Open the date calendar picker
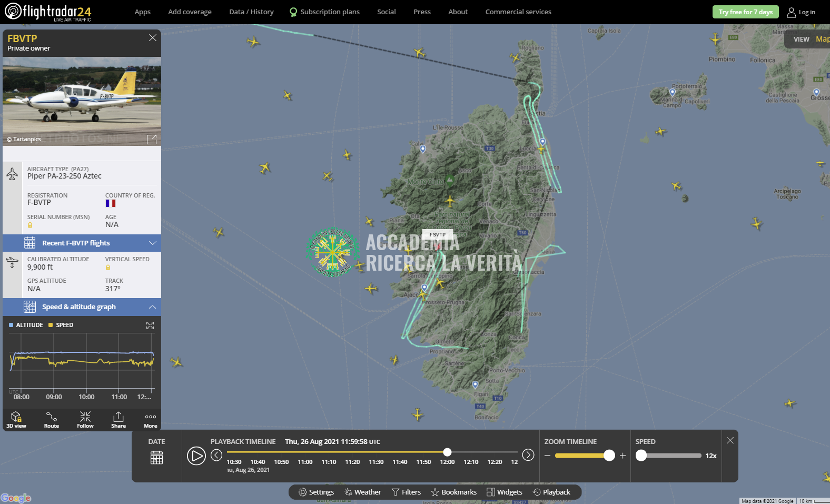830x504 pixels. click(156, 457)
